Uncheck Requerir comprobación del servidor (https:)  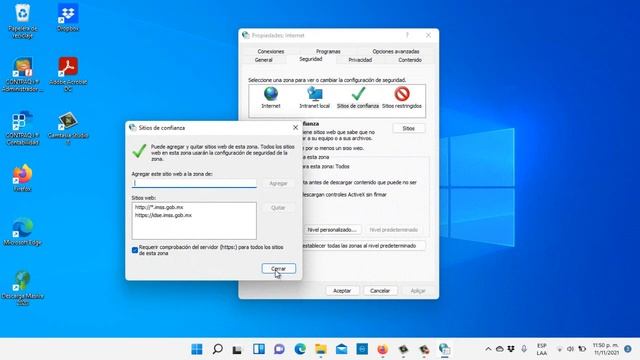tap(135, 250)
